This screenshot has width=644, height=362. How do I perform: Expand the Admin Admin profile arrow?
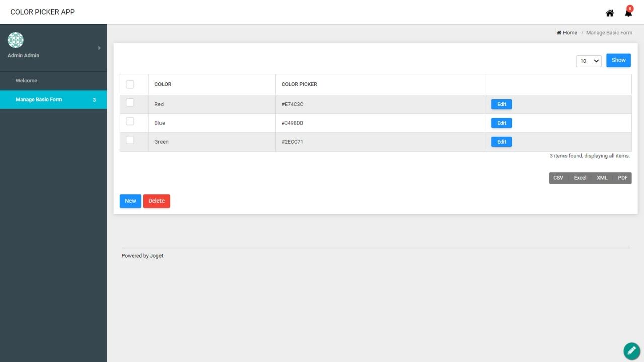(x=99, y=48)
